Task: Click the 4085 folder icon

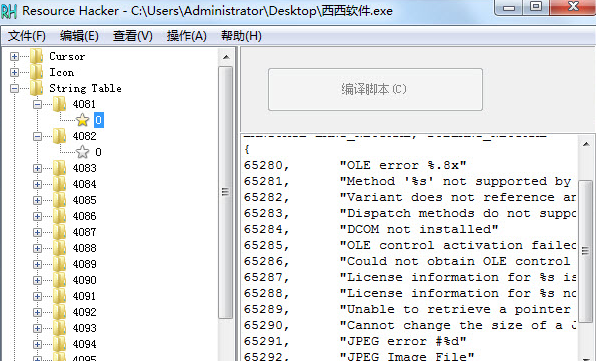Action: click(59, 200)
